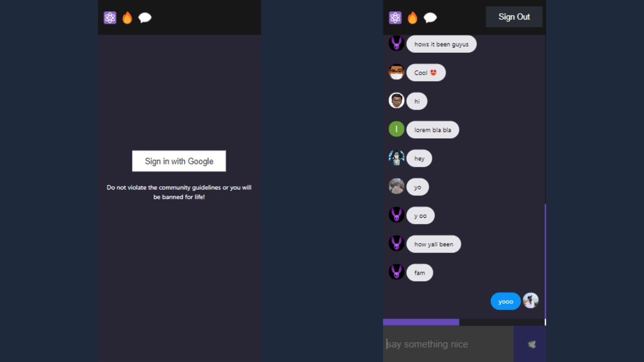The width and height of the screenshot is (644, 362).
Task: Click the blue 'yooo' sent message bubble
Action: point(505,301)
